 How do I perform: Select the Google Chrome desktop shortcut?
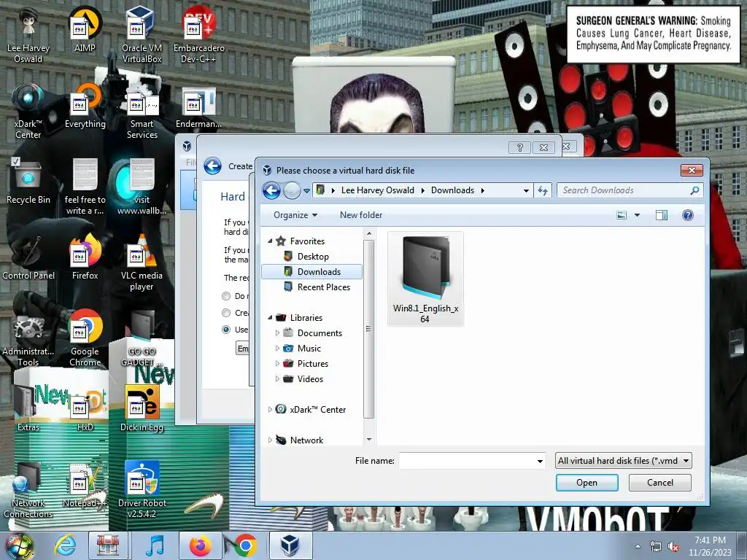(x=85, y=338)
